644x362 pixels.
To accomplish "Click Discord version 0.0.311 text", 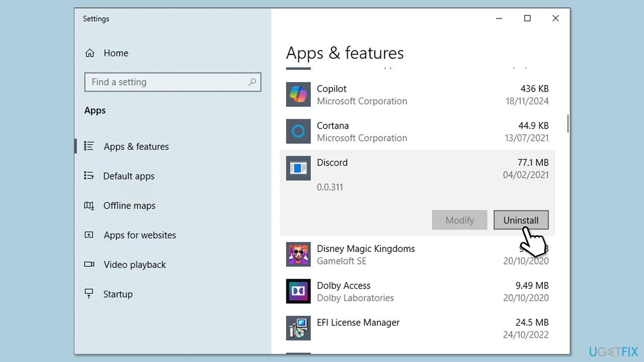I will [330, 187].
